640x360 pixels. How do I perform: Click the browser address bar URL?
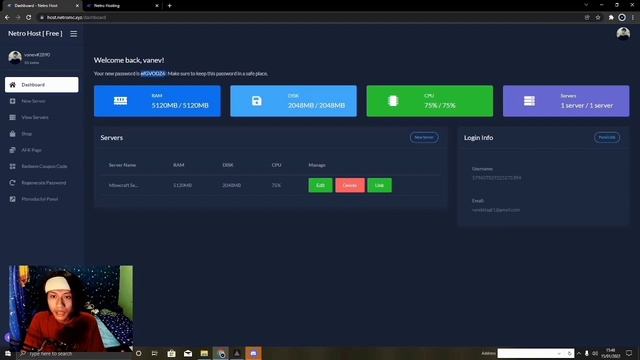point(76,18)
